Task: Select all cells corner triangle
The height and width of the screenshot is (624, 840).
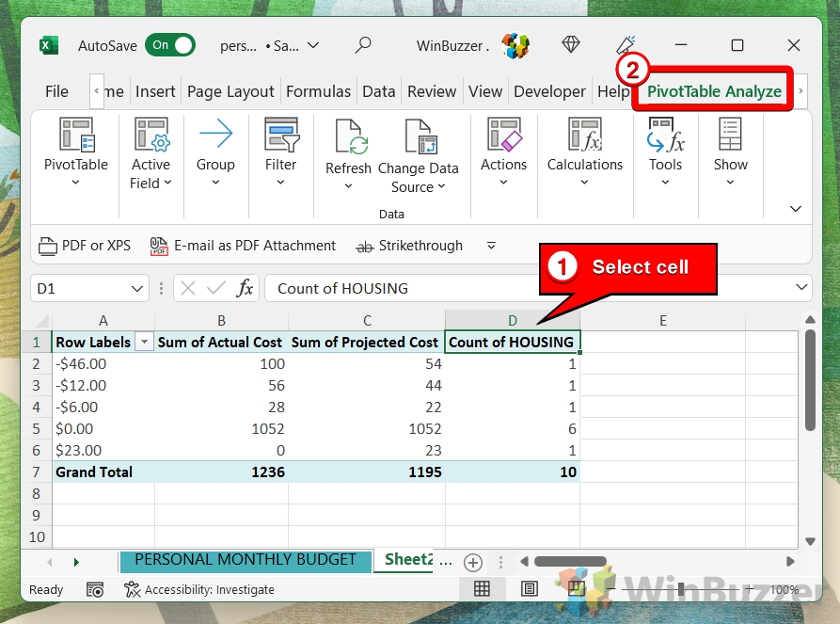Action: point(42,321)
